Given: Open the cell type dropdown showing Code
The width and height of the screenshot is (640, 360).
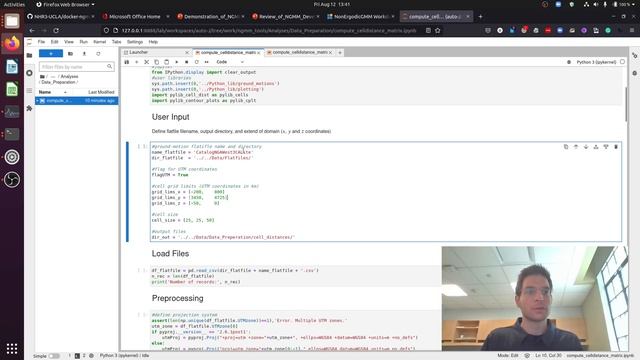Looking at the screenshot, I should (x=230, y=62).
